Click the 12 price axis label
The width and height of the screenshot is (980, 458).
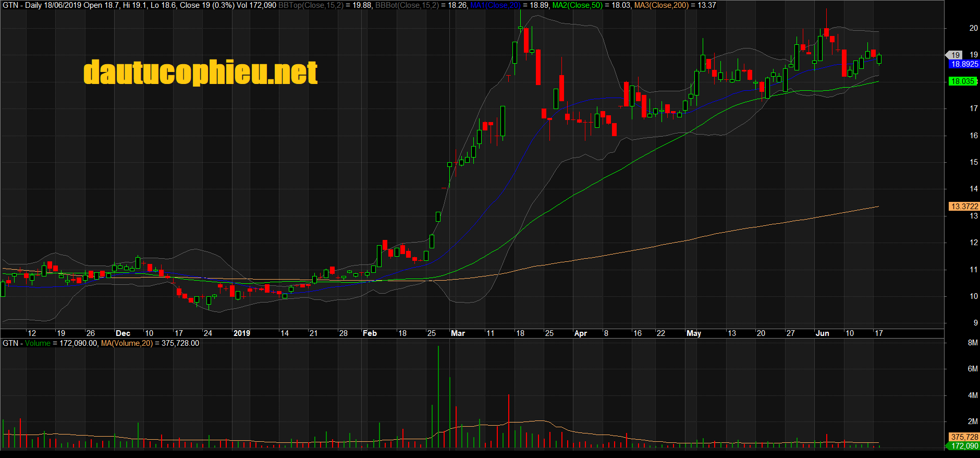coord(973,243)
